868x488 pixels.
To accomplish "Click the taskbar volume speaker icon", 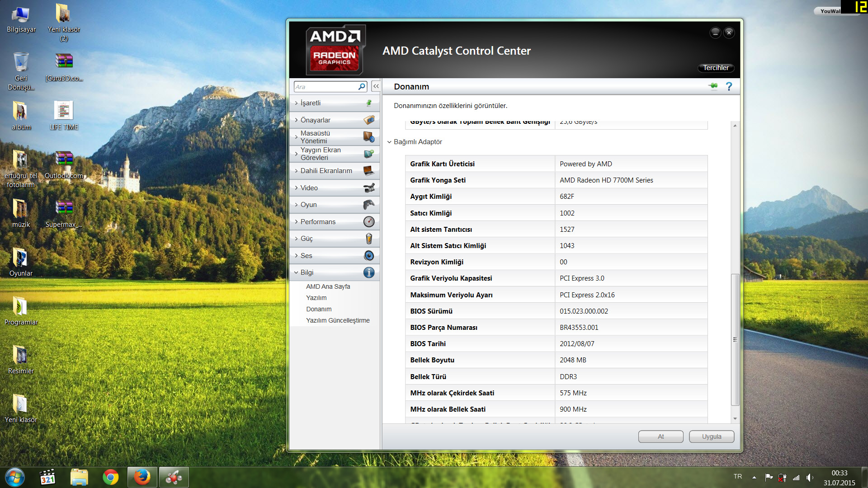I will 809,477.
